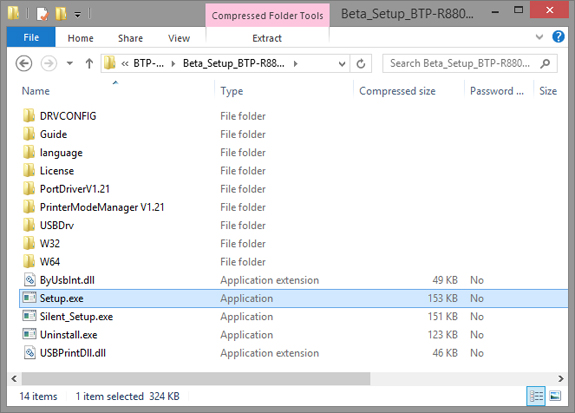The image size is (575, 413).
Task: Select the Details view button in status bar
Action: [536, 396]
